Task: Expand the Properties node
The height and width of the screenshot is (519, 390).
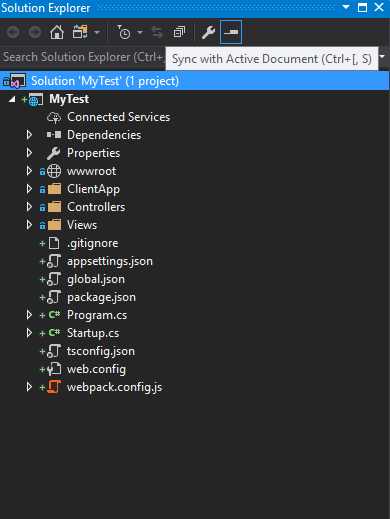Action: pyautogui.click(x=29, y=153)
